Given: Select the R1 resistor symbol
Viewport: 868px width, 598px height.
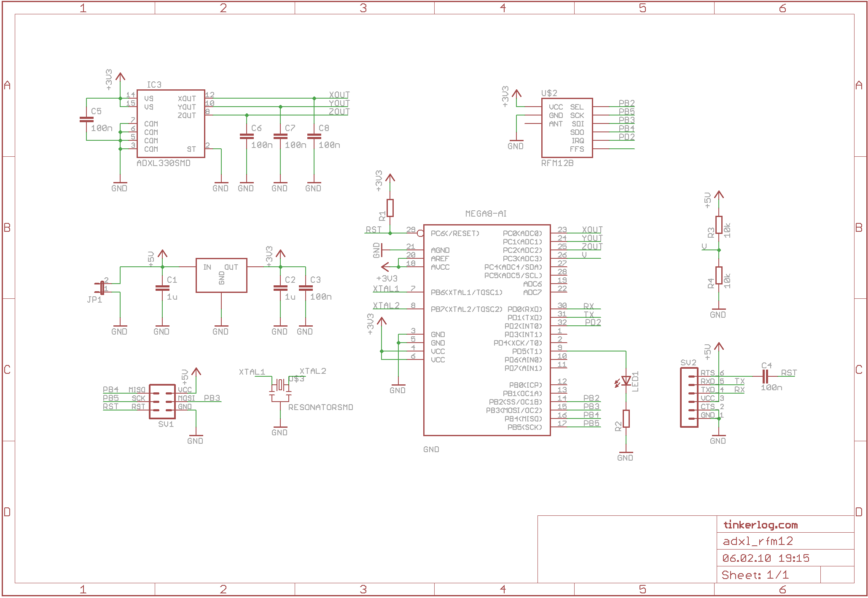Looking at the screenshot, I should click(x=390, y=208).
